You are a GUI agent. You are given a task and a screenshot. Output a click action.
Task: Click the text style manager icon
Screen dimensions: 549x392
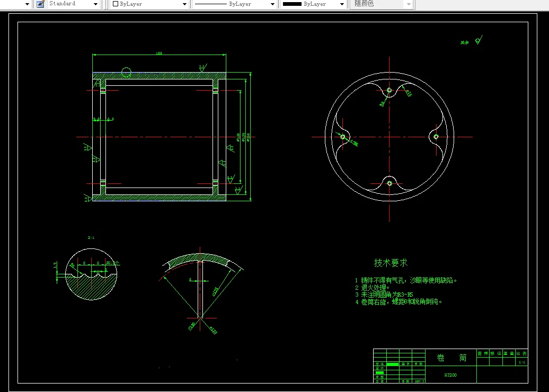pyautogui.click(x=40, y=4)
